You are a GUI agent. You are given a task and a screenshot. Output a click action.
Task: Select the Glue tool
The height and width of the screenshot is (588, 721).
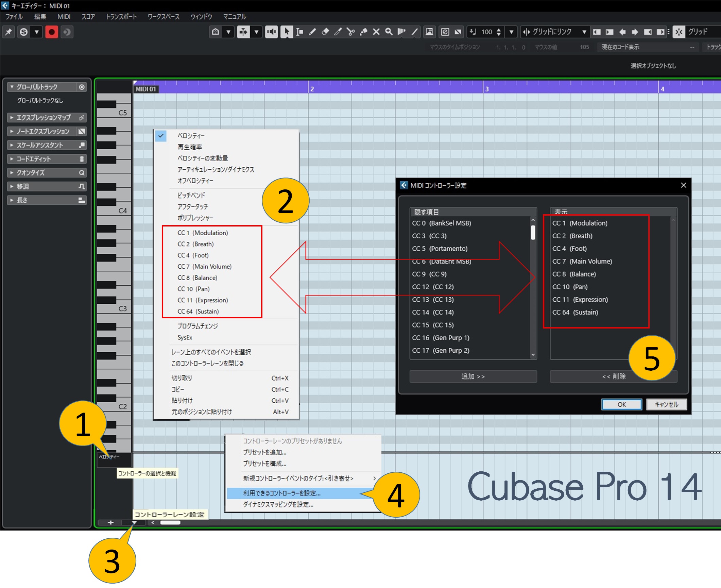[363, 32]
